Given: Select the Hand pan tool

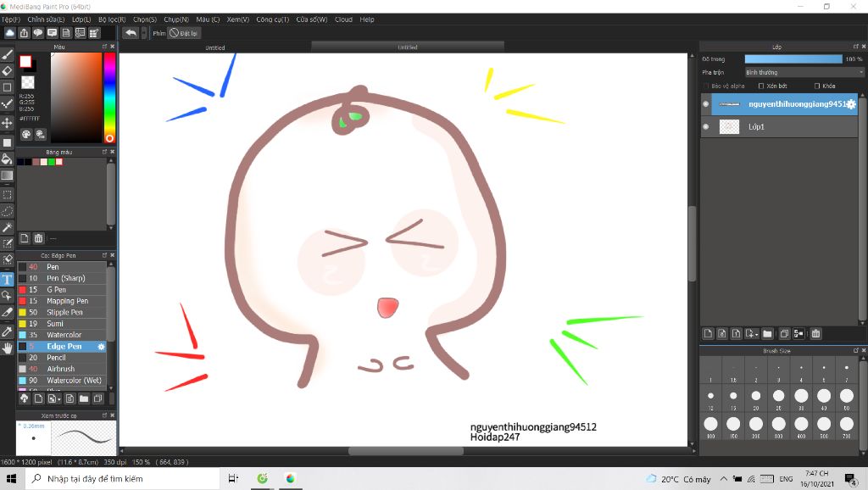Looking at the screenshot, I should point(7,348).
